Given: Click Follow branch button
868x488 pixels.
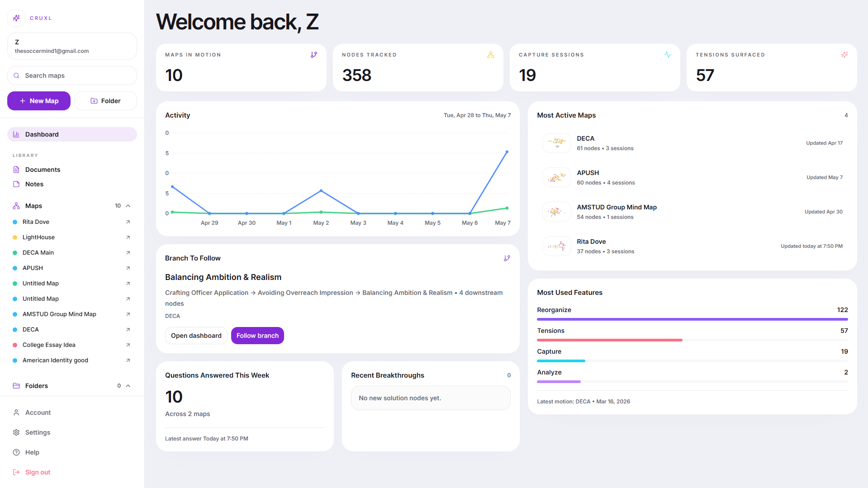Looking at the screenshot, I should point(257,336).
